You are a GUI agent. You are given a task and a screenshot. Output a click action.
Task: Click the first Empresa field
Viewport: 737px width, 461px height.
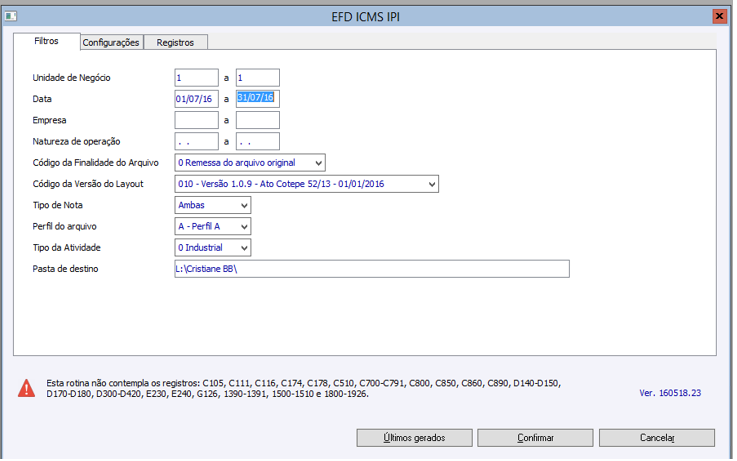(x=196, y=120)
